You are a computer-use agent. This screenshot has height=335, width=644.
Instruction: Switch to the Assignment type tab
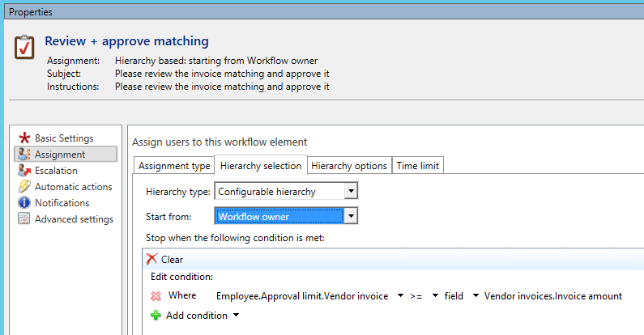tap(173, 166)
